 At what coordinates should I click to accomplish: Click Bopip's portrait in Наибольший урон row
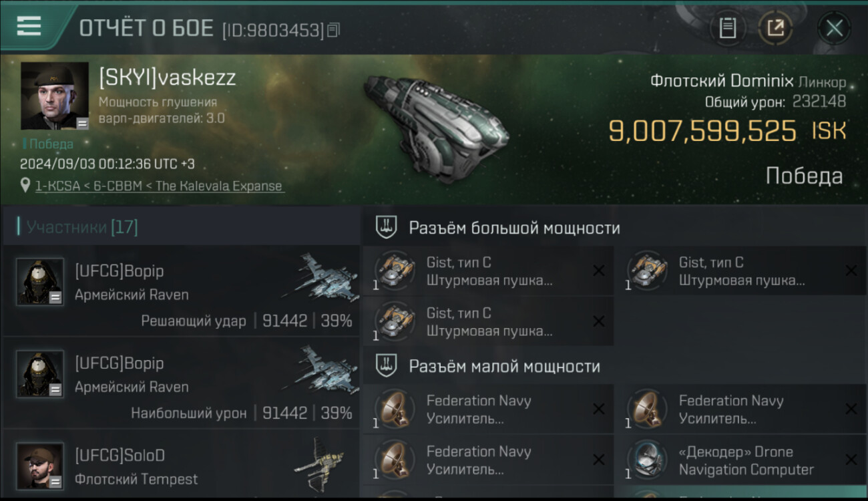(40, 373)
